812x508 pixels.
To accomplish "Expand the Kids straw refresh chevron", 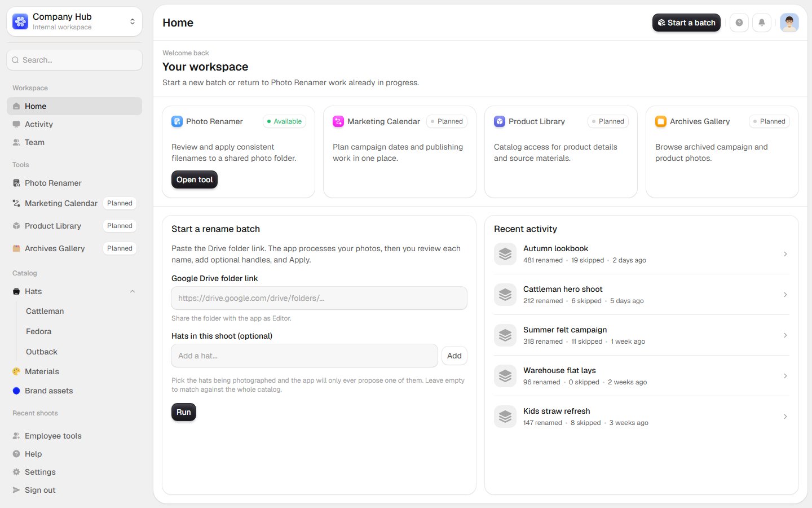I will click(785, 417).
